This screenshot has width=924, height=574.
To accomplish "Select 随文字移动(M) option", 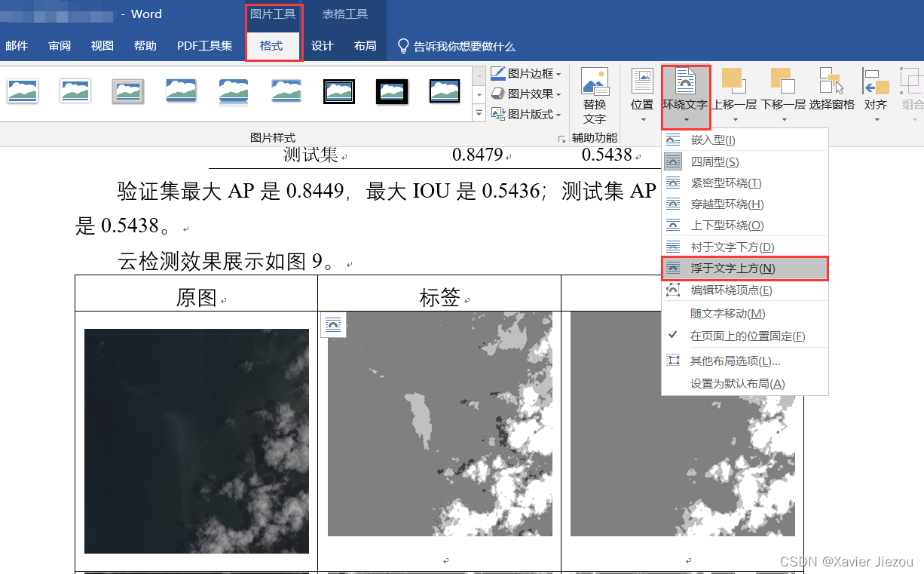I will (745, 313).
